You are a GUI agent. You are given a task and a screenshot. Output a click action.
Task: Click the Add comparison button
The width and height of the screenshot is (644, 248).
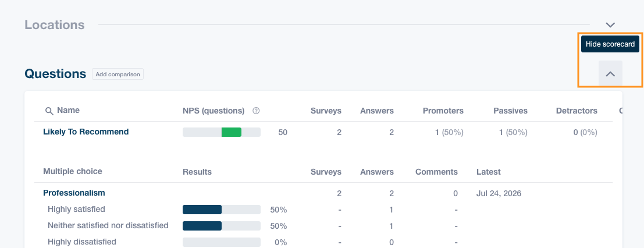coord(118,75)
